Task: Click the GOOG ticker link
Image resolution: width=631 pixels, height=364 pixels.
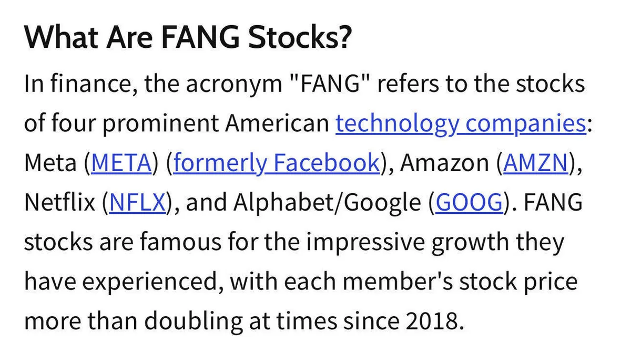Action: coord(469,203)
